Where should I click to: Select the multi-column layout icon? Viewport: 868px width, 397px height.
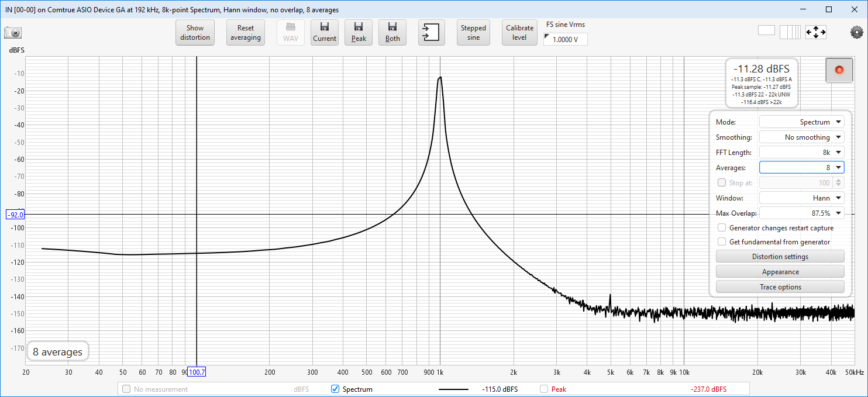pyautogui.click(x=790, y=32)
